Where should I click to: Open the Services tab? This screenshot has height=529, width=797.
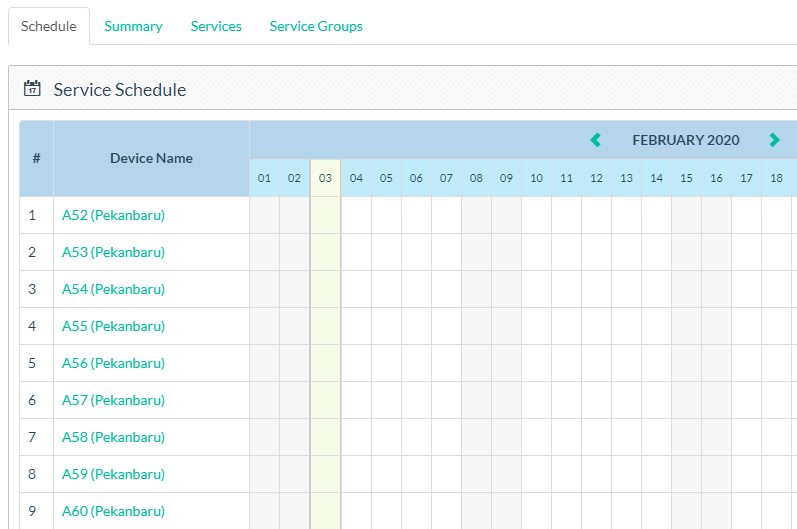(x=216, y=26)
